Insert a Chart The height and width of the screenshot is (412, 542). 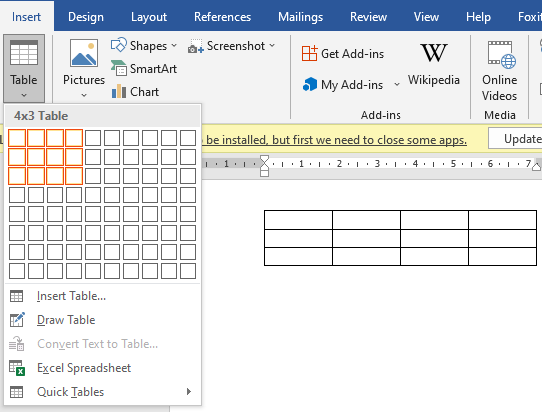(x=135, y=92)
